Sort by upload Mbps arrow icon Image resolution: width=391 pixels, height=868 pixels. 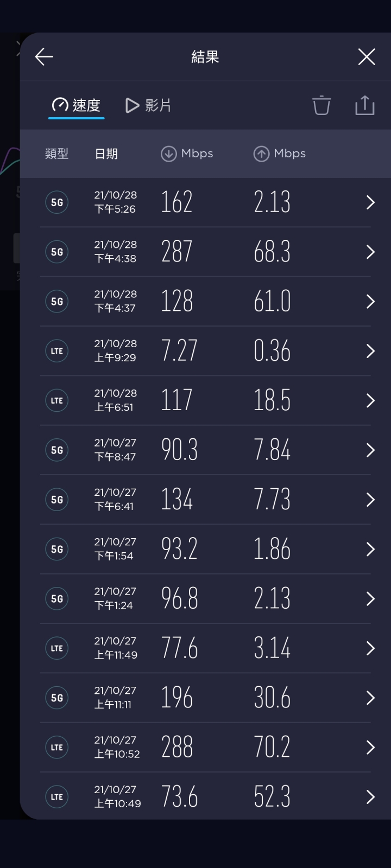coord(261,154)
